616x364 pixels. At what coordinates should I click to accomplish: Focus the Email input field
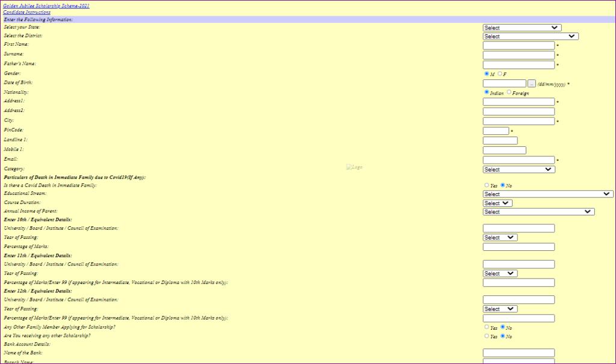518,160
